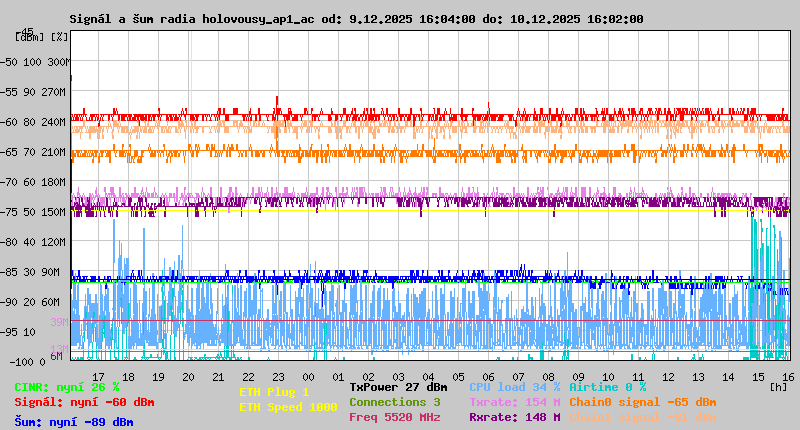800x430 pixels.
Task: Select the cyan Airtime legend entry
Action: [607, 387]
